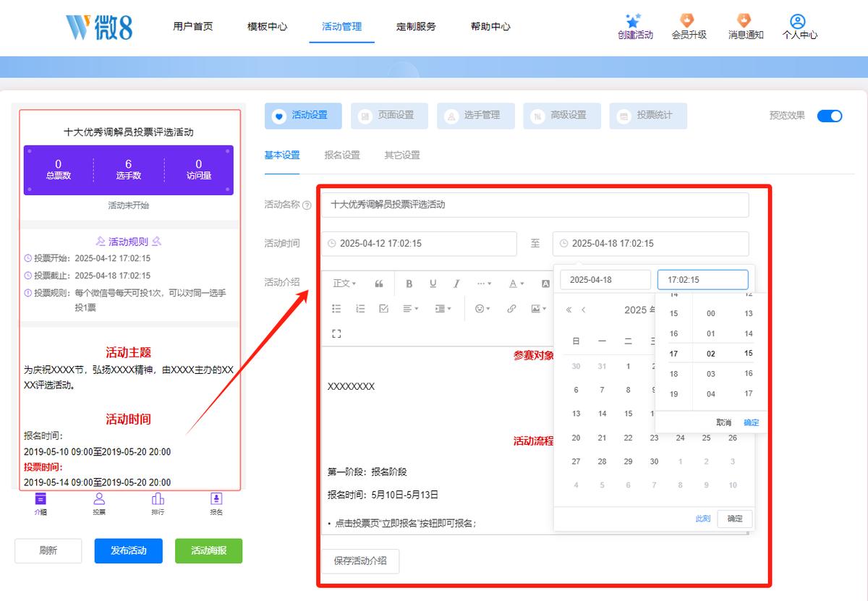Click the 刷新 button
Screen dimensions: 868x601
[48, 550]
